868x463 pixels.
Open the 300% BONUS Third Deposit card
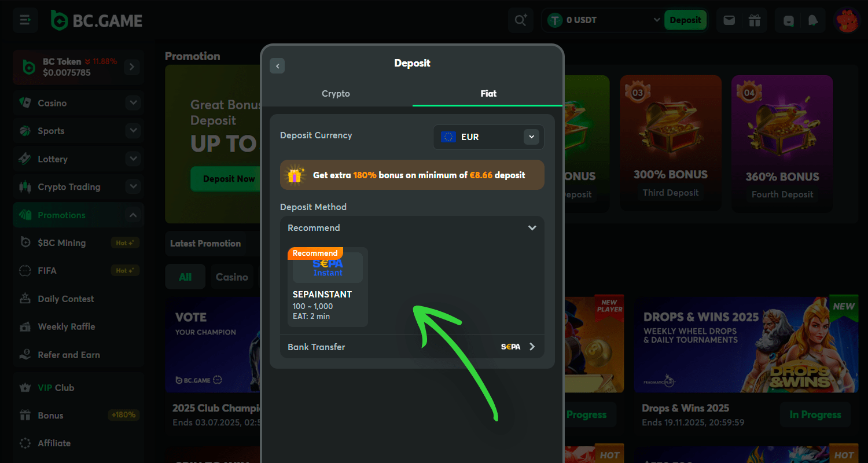(671, 142)
